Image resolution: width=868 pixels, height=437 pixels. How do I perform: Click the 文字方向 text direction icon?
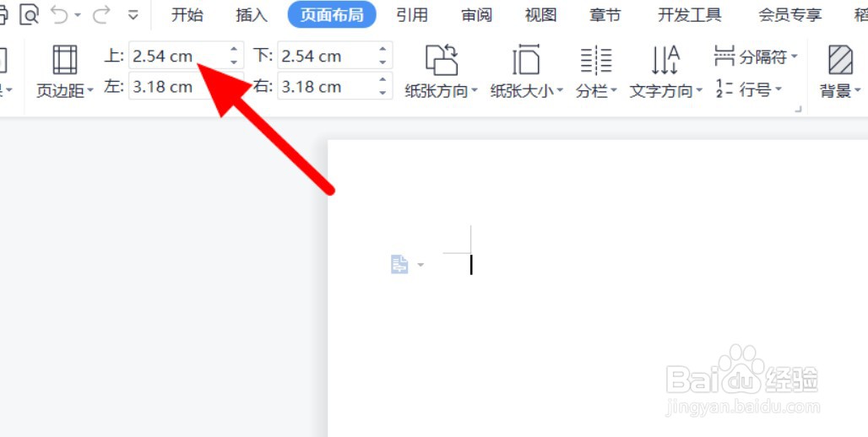(x=665, y=60)
